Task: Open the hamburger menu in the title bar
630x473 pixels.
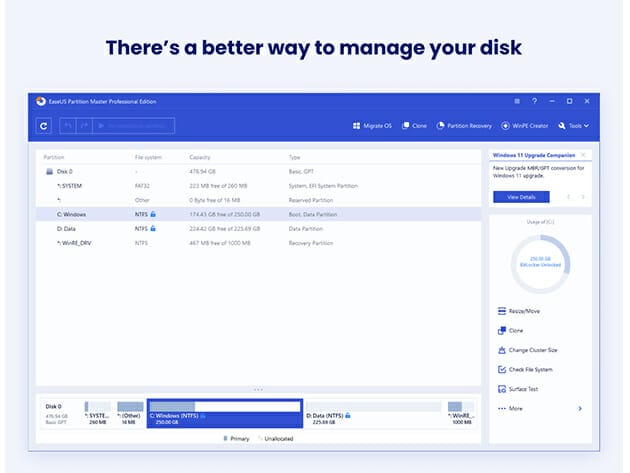Action: [517, 101]
